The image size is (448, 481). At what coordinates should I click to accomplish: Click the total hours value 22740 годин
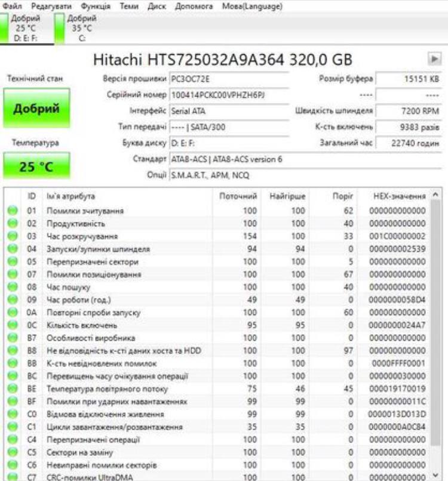coord(409,143)
